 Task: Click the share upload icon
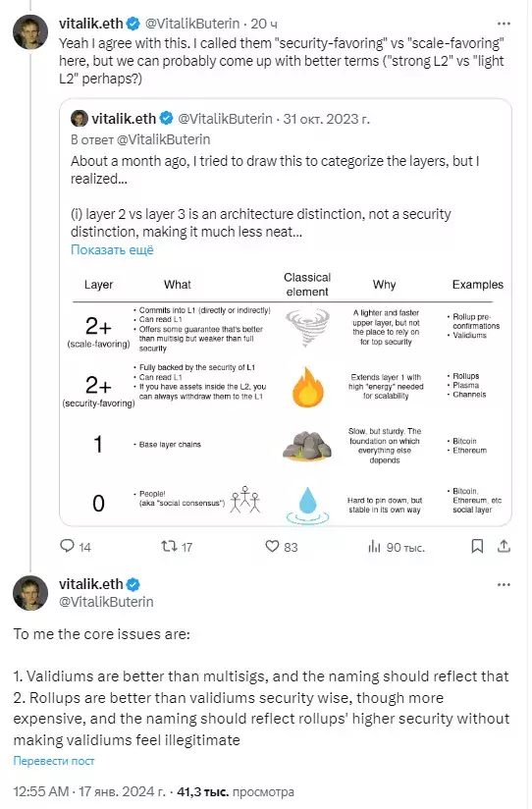click(504, 546)
